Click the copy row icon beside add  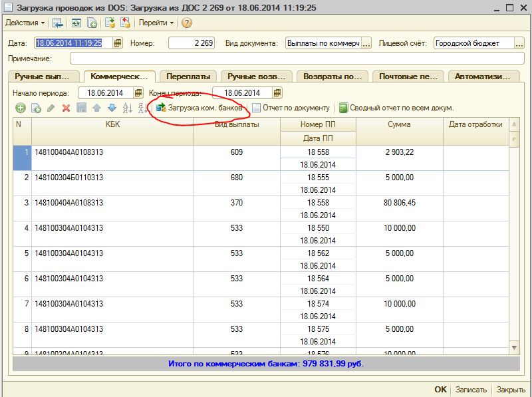36,108
